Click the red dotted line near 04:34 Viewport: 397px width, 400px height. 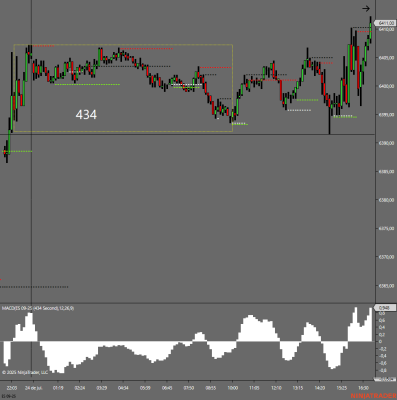146,49
